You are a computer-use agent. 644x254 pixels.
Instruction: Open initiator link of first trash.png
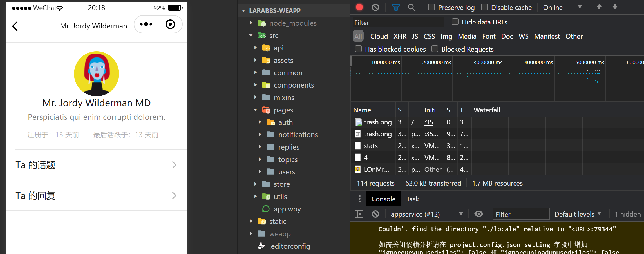coord(431,122)
